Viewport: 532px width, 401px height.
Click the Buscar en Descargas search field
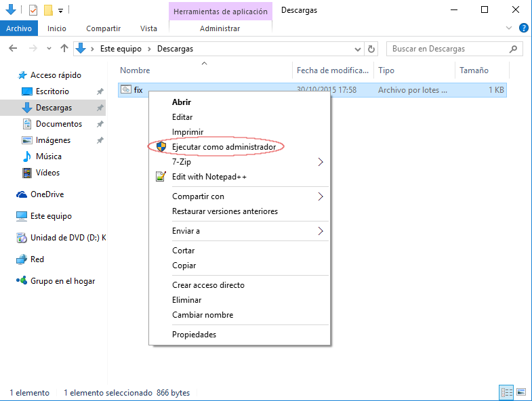coord(447,49)
